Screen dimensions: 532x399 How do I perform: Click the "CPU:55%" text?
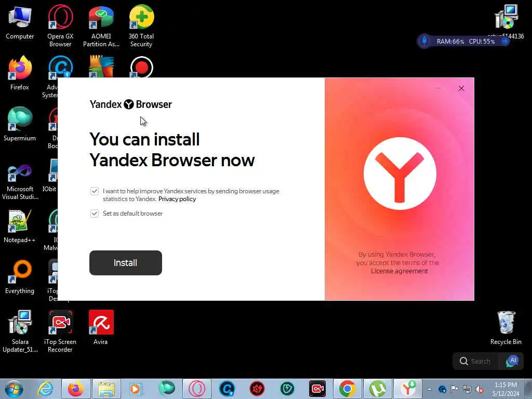pyautogui.click(x=482, y=42)
